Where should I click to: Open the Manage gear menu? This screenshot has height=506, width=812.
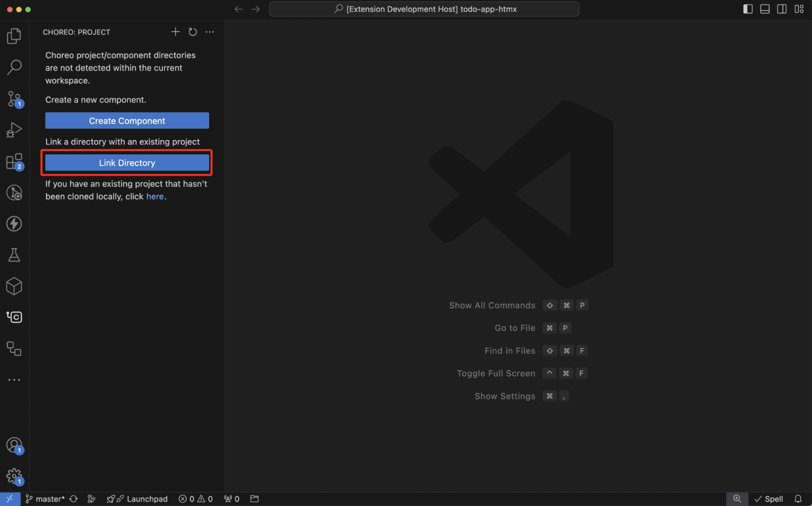14,476
